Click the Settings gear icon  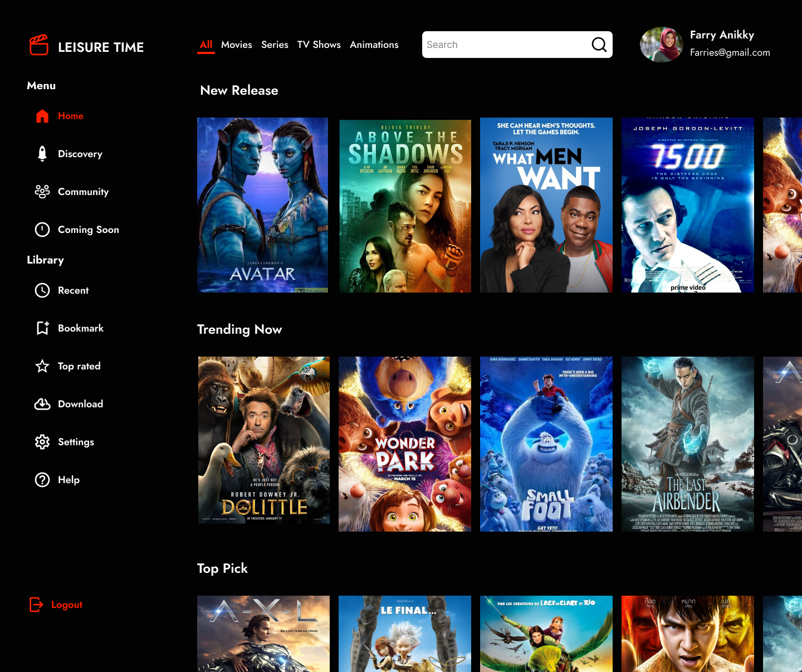coord(42,442)
